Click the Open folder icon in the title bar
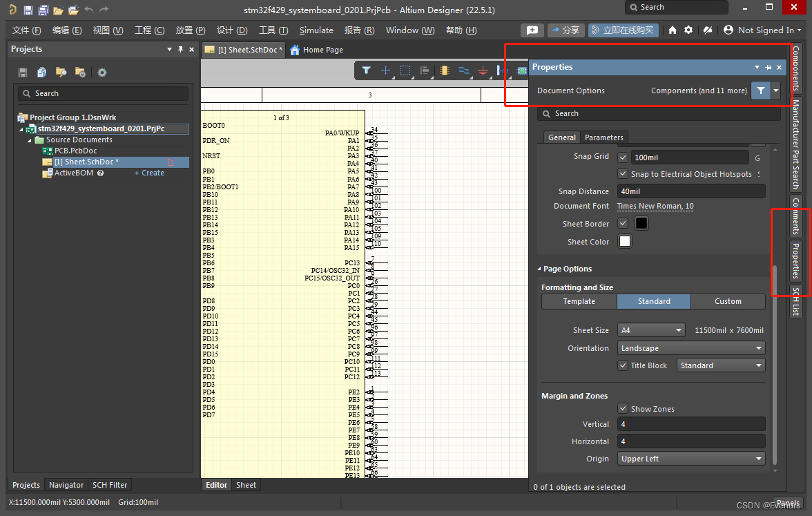Image resolution: width=812 pixels, height=516 pixels. click(x=59, y=10)
